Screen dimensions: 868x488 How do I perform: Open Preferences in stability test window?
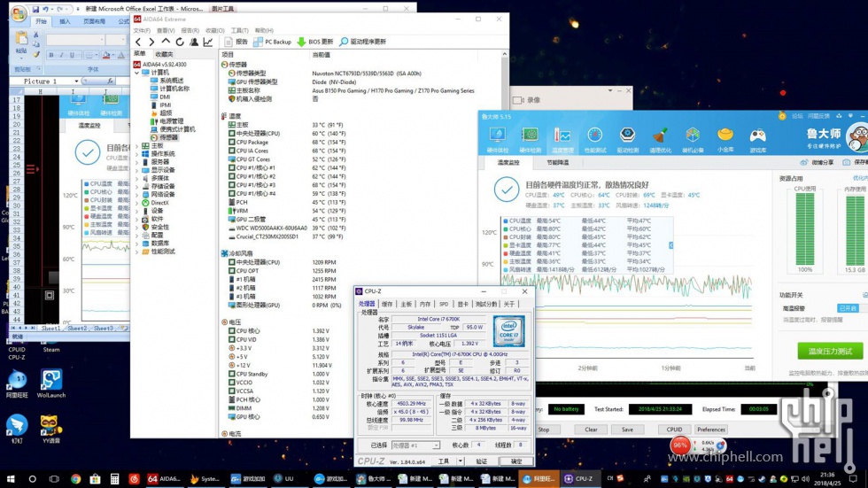tap(710, 430)
